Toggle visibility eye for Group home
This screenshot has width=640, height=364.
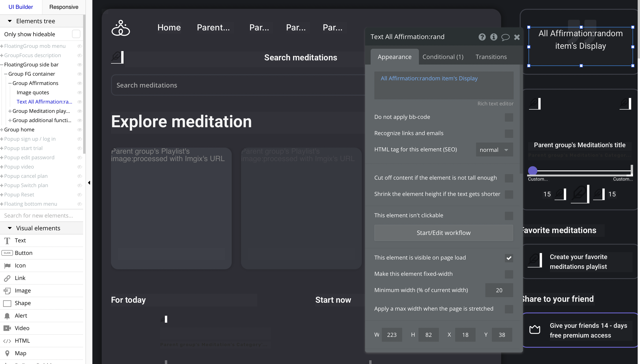pos(79,130)
